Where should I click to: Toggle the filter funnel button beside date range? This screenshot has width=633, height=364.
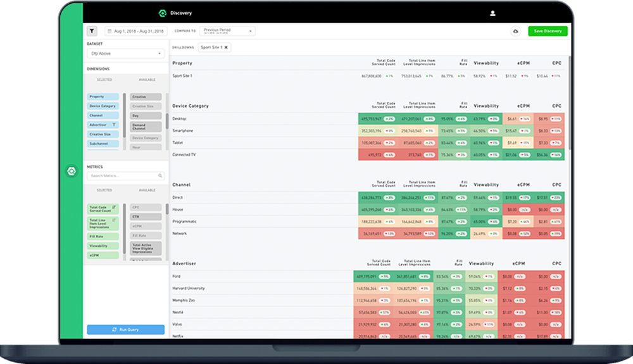pos(92,31)
